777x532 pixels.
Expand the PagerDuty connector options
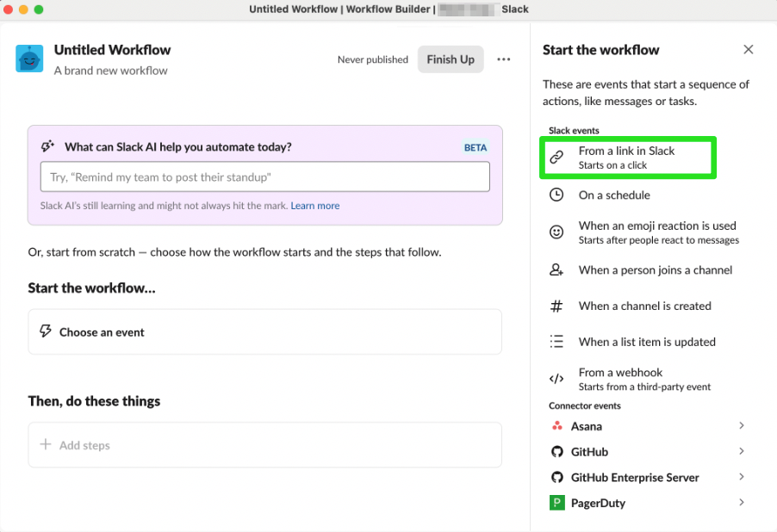click(x=742, y=503)
